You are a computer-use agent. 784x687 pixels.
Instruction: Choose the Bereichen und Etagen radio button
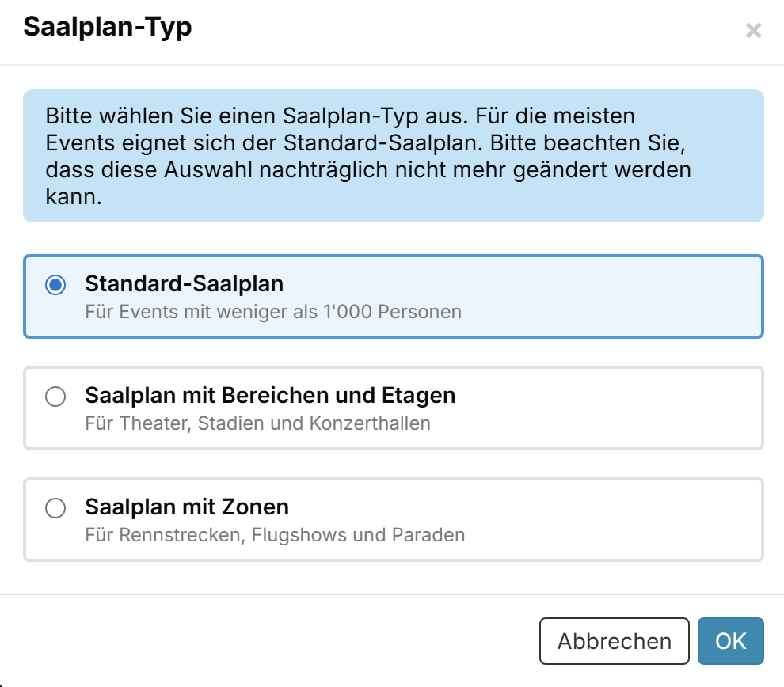point(55,397)
